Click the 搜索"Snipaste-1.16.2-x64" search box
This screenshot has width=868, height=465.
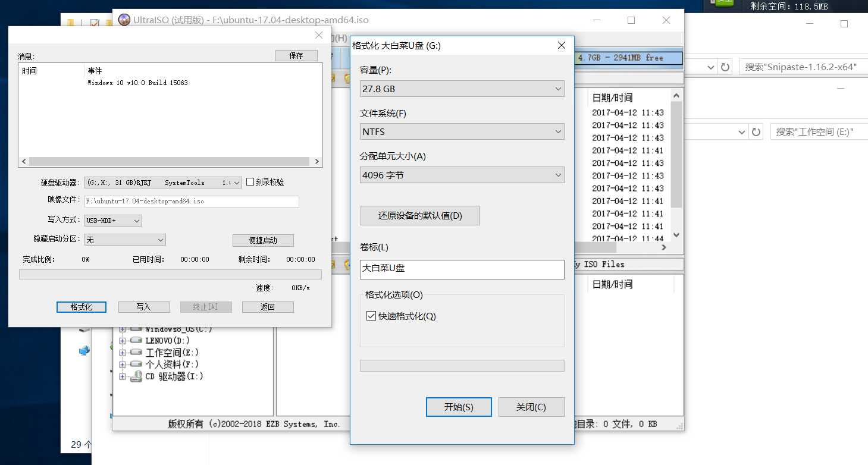click(803, 67)
